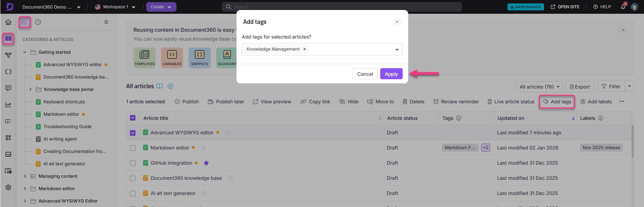This screenshot has height=207, width=644.
Task: Open the Documentation book icon in sidebar
Action: tap(8, 39)
